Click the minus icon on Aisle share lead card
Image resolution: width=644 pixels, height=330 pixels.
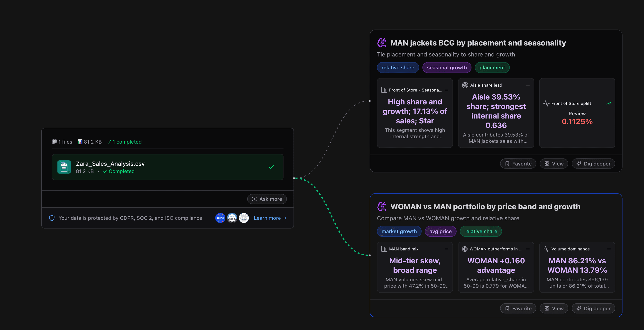coord(528,85)
